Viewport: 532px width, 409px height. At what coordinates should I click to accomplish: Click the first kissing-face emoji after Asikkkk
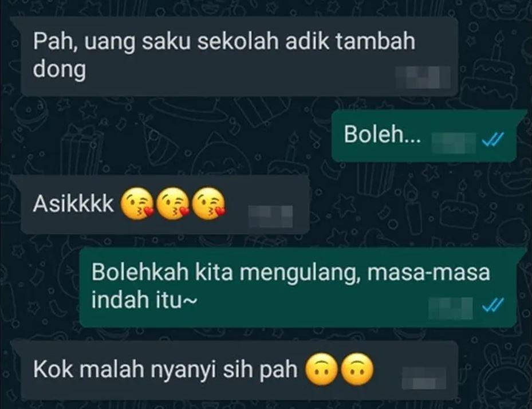pos(137,204)
